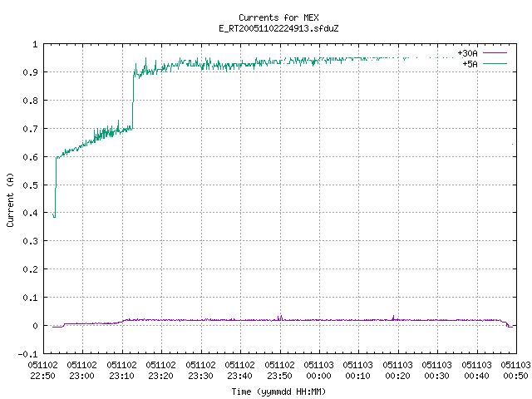Image resolution: width=532 pixels, height=399 pixels.
Task: Click the "23:20" time axis tick label
Action: point(160,376)
